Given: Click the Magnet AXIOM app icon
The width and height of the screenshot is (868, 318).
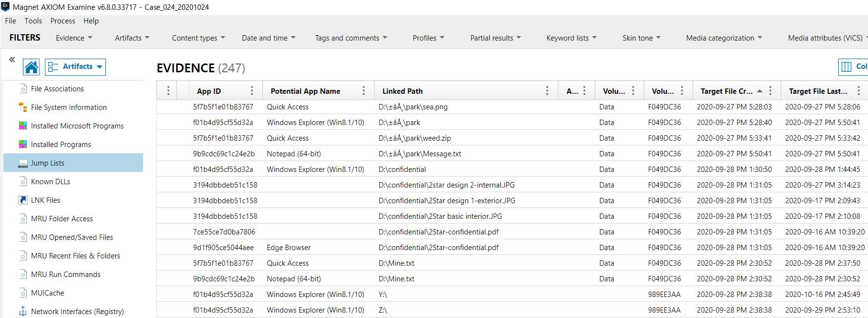Looking at the screenshot, I should [x=5, y=7].
